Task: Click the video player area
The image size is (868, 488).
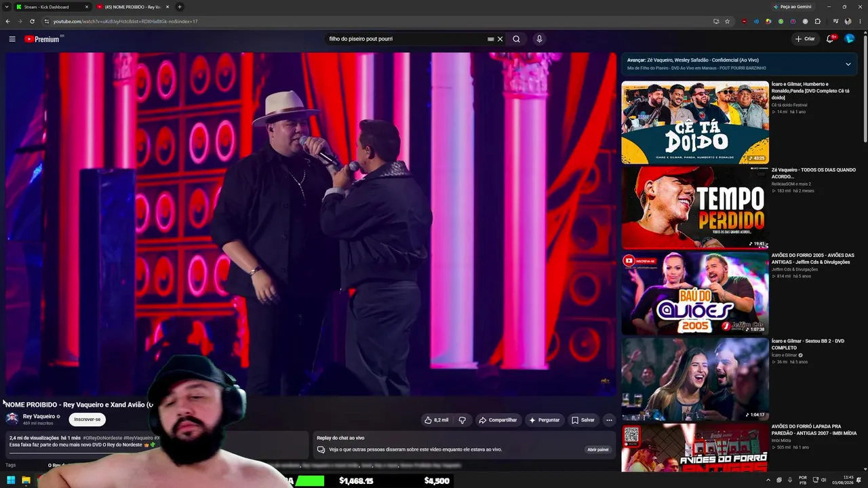Action: pyautogui.click(x=311, y=224)
